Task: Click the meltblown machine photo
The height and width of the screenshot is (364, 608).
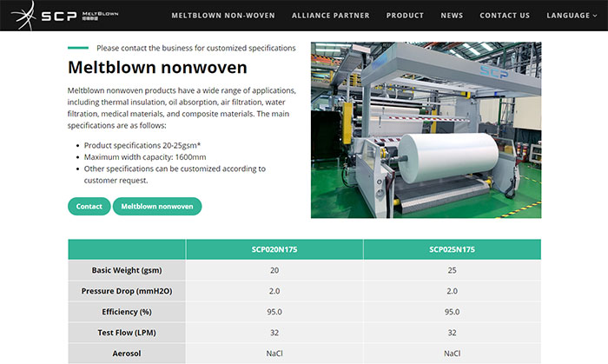Action: pos(426,130)
